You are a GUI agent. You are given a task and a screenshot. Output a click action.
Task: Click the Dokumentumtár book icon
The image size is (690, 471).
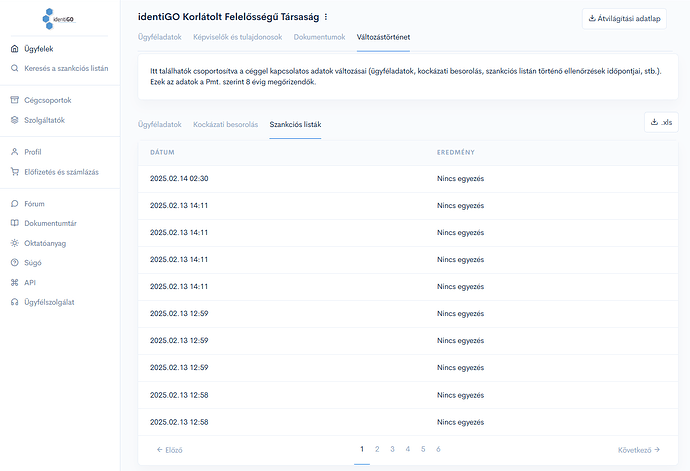15,223
